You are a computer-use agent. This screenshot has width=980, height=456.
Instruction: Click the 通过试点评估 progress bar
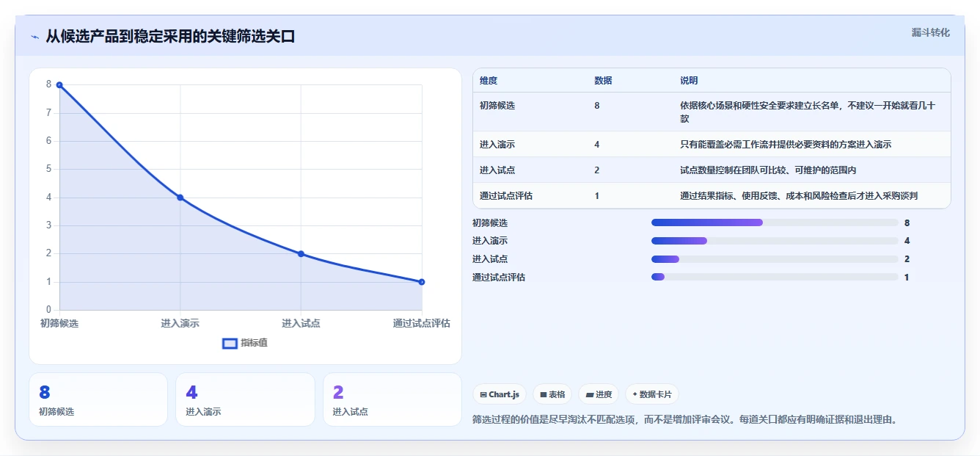click(x=775, y=277)
